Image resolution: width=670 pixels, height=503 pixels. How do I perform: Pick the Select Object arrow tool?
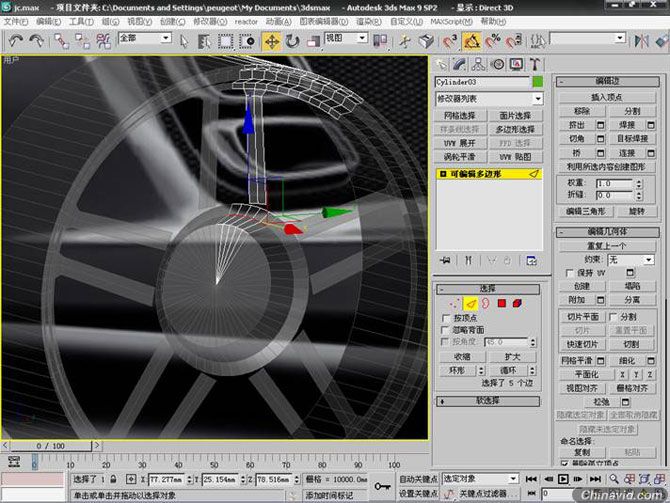coord(184,41)
